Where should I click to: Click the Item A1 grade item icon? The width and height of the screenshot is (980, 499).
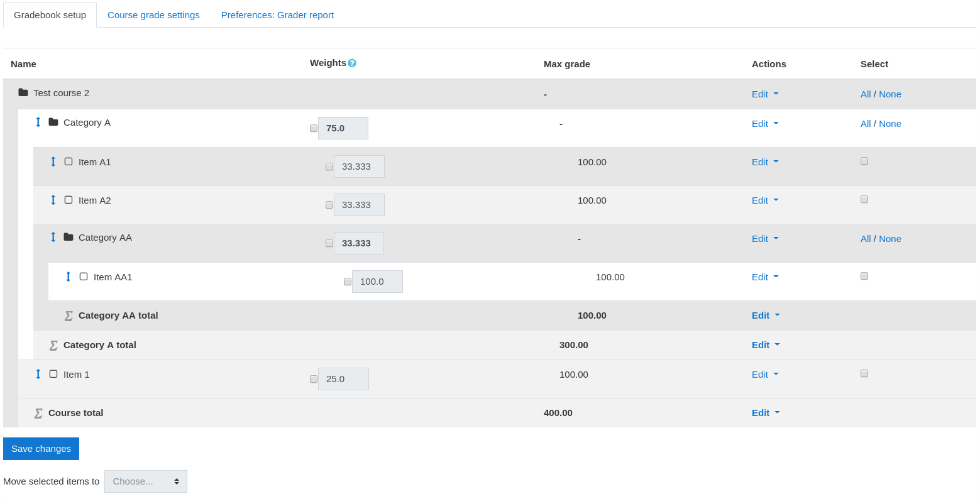[x=69, y=162]
